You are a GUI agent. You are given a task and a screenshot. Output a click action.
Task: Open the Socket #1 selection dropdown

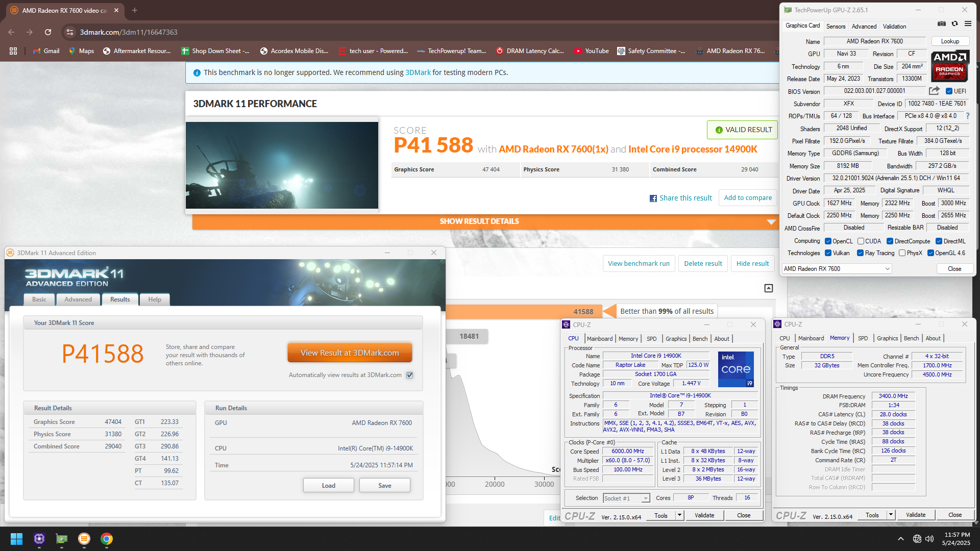point(626,498)
